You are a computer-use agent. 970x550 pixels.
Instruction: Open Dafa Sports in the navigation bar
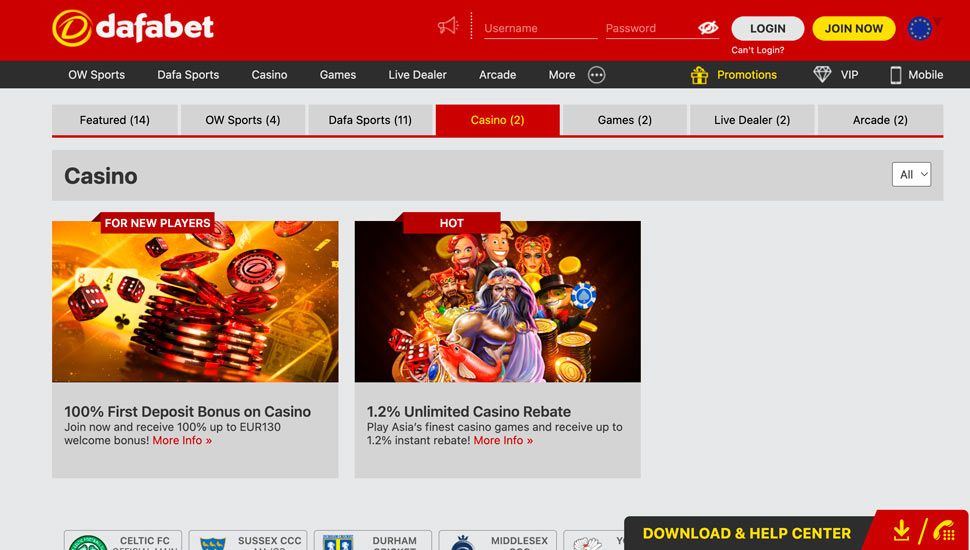[x=188, y=75]
